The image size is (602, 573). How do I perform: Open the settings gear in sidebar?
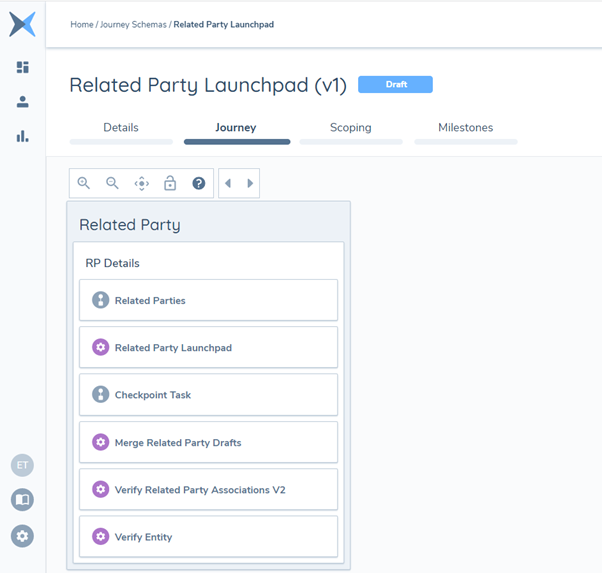tap(22, 536)
